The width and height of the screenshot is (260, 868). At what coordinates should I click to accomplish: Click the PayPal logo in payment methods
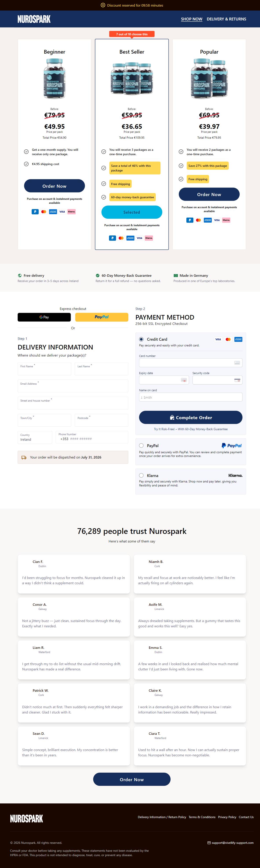coord(232,446)
